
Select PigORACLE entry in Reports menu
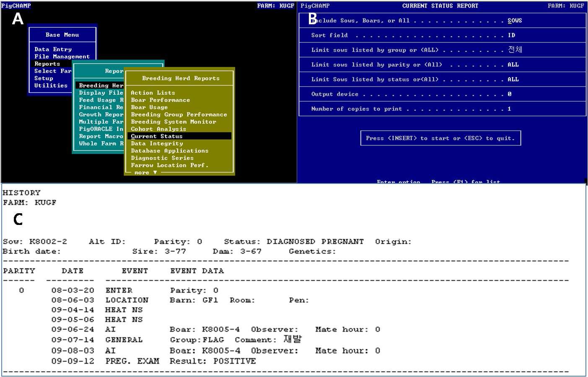pos(101,129)
